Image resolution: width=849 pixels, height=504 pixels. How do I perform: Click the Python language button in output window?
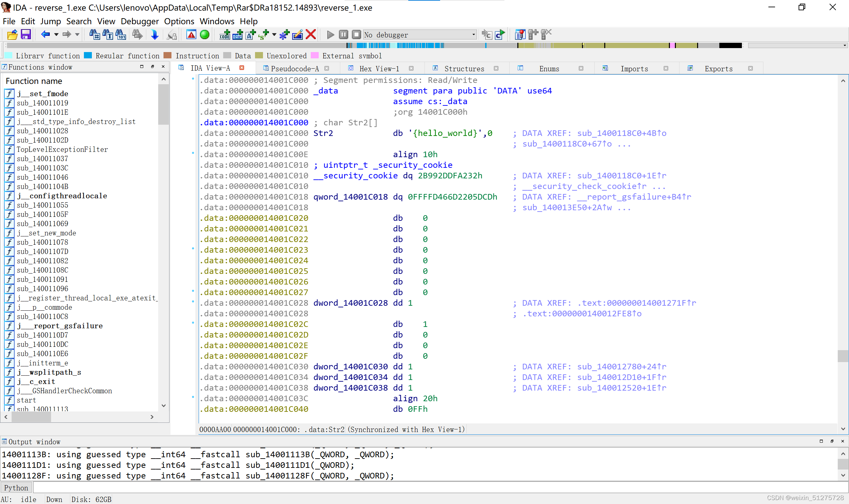point(16,488)
